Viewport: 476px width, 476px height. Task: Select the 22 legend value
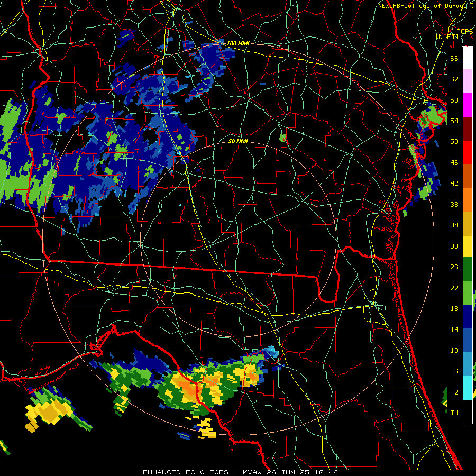click(x=454, y=288)
